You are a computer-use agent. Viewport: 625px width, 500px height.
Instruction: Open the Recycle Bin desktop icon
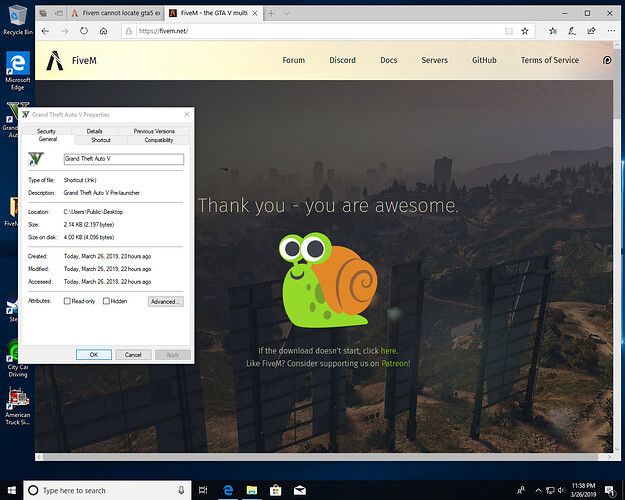(18, 20)
